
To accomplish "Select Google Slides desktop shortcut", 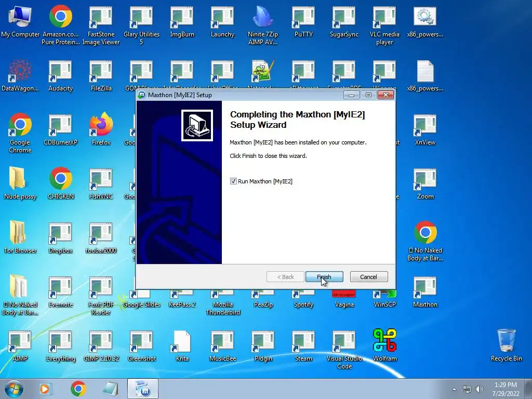I will 141,299.
